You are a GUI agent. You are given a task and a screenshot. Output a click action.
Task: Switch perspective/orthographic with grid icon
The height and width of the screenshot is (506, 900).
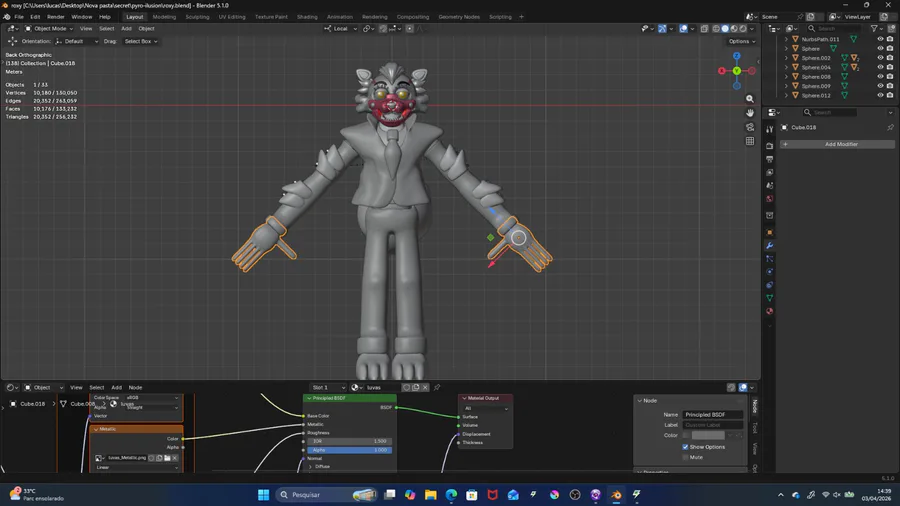750,141
